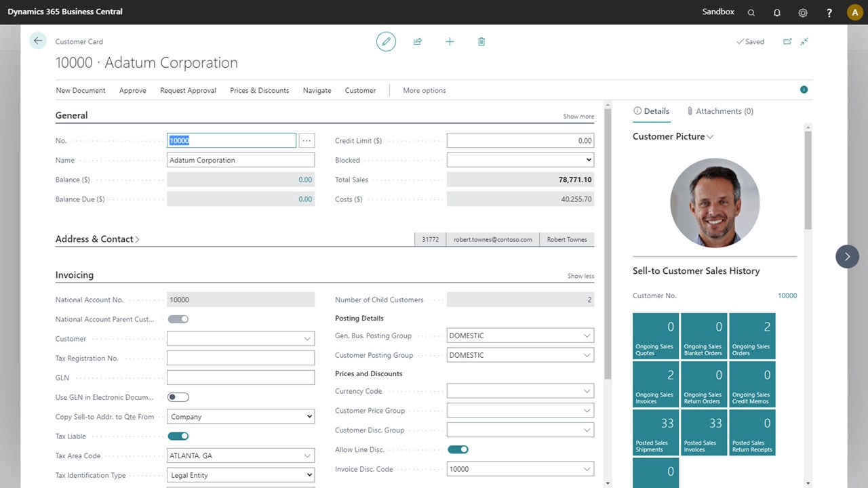
Task: Open the Posted Sales Invoices tile
Action: pyautogui.click(x=704, y=432)
